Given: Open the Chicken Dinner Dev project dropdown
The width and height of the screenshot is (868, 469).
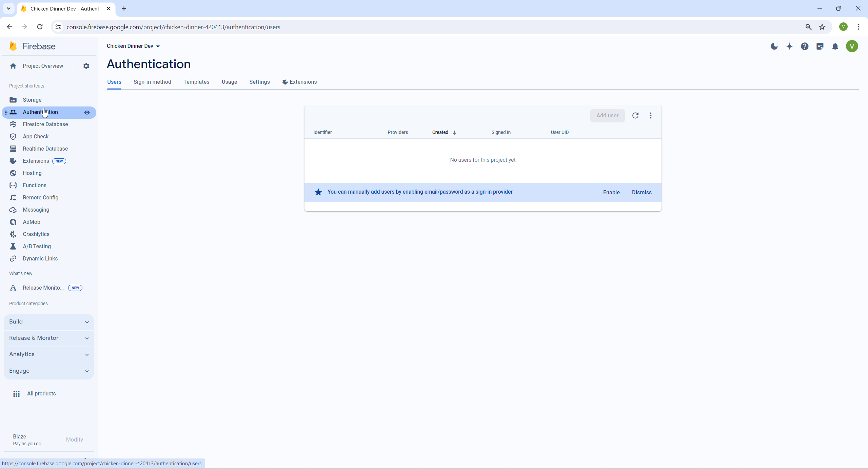Looking at the screenshot, I should [133, 46].
